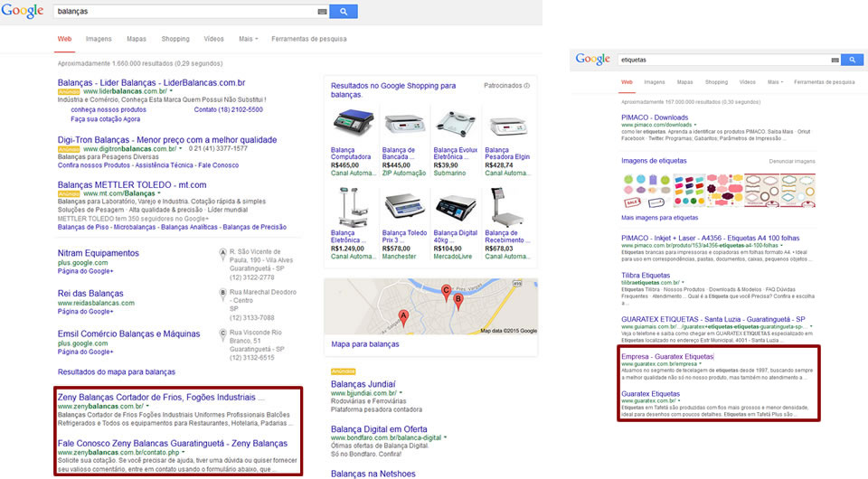Open the Balança Pesadora Elgin product image
The image size is (868, 479).
click(x=506, y=127)
